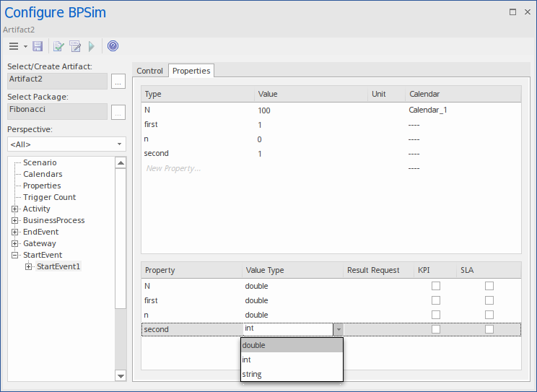
Task: Click the browse button beside Artifact2 field
Action: [118, 82]
